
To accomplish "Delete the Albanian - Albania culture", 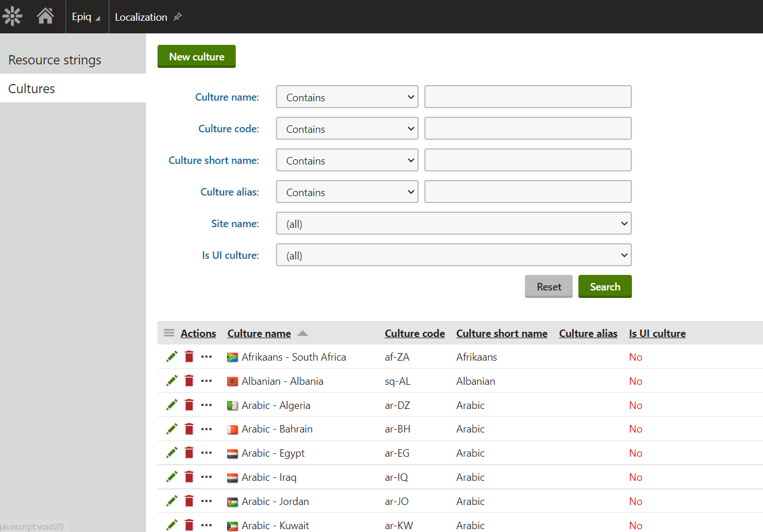I will click(189, 381).
